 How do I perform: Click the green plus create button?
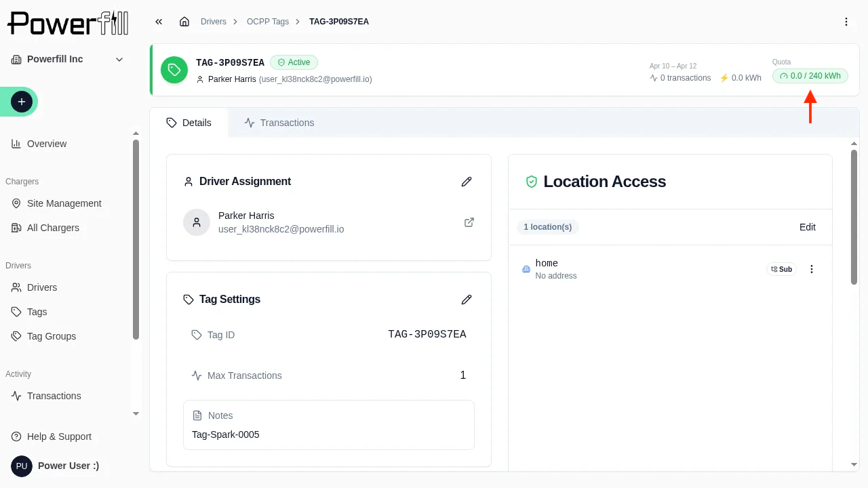click(x=22, y=102)
